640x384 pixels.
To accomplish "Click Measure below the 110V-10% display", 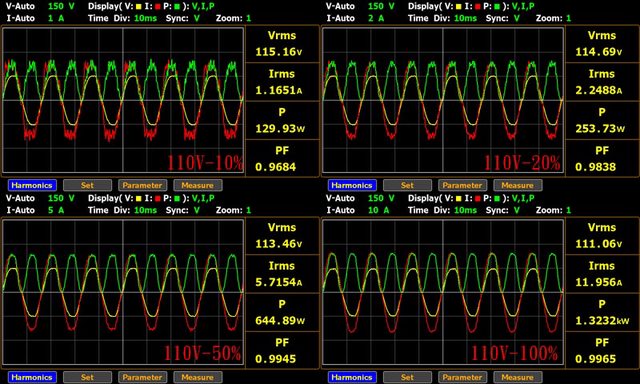I will tap(198, 185).
